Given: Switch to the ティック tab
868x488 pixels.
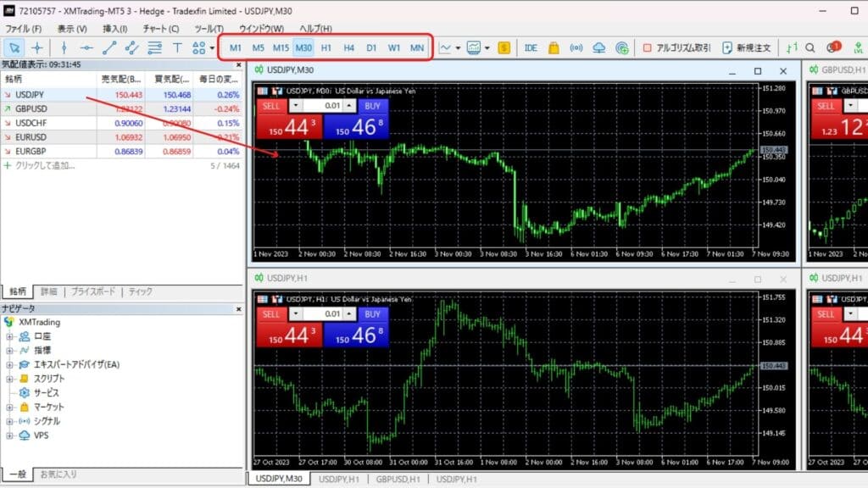Looking at the screenshot, I should coord(140,291).
